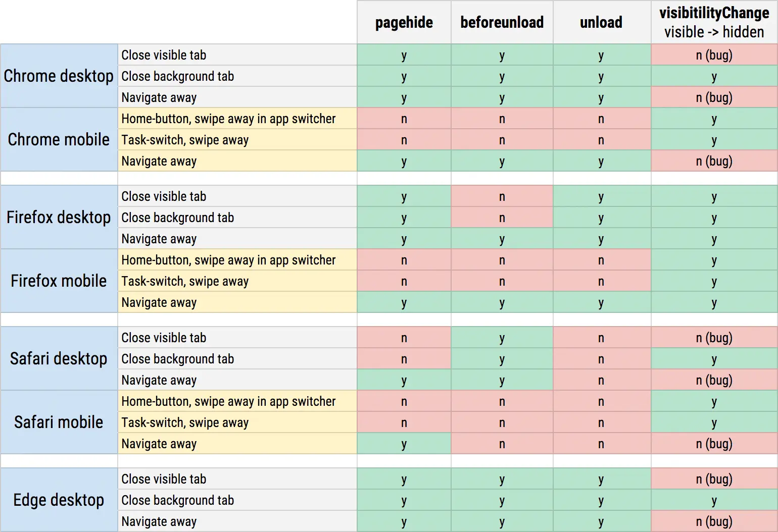Image resolution: width=778 pixels, height=532 pixels.
Task: Click the Safari desktop group label
Action: pos(59,358)
